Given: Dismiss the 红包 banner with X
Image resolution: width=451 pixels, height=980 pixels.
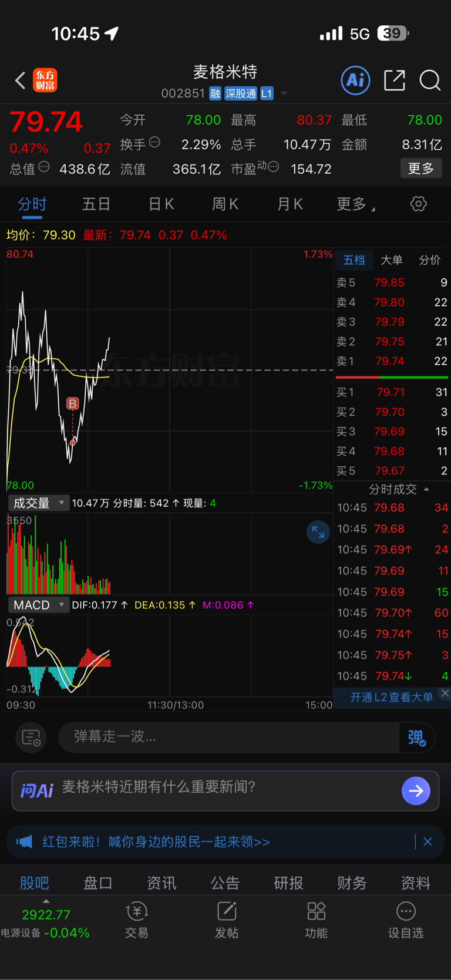Looking at the screenshot, I should 428,842.
